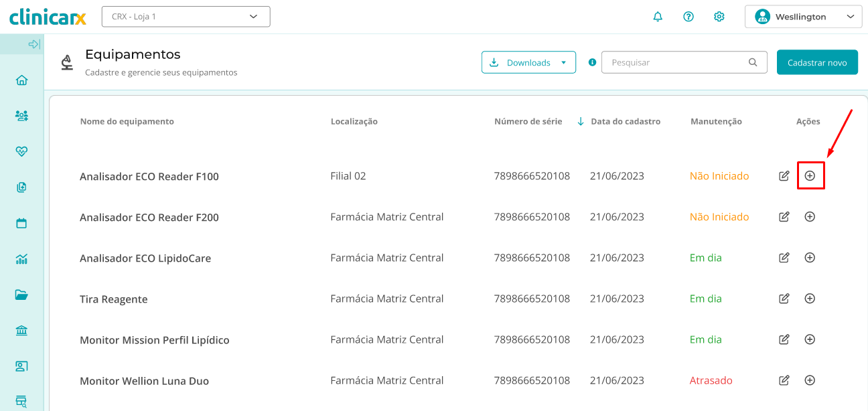
Task: Sort by Nome do equipamento column header
Action: 127,121
